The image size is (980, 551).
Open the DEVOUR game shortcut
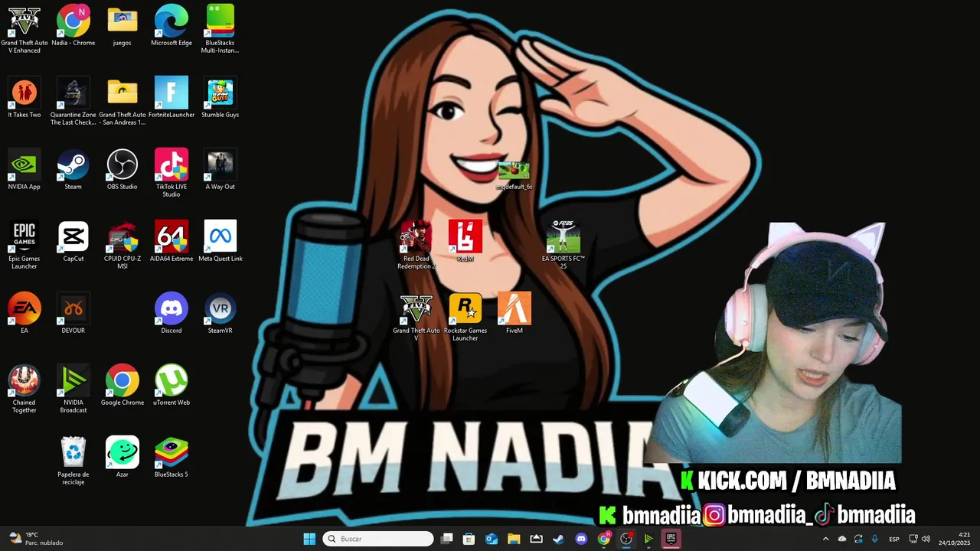point(73,312)
